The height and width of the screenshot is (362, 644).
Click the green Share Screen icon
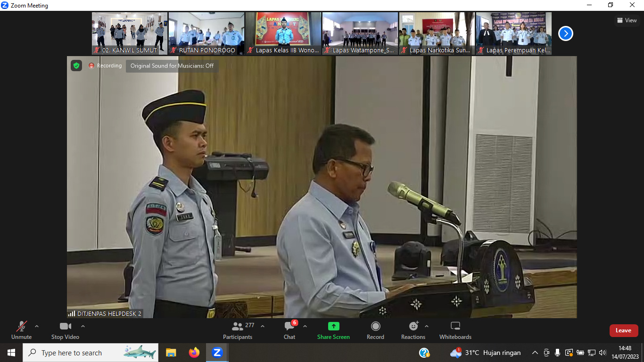333,326
